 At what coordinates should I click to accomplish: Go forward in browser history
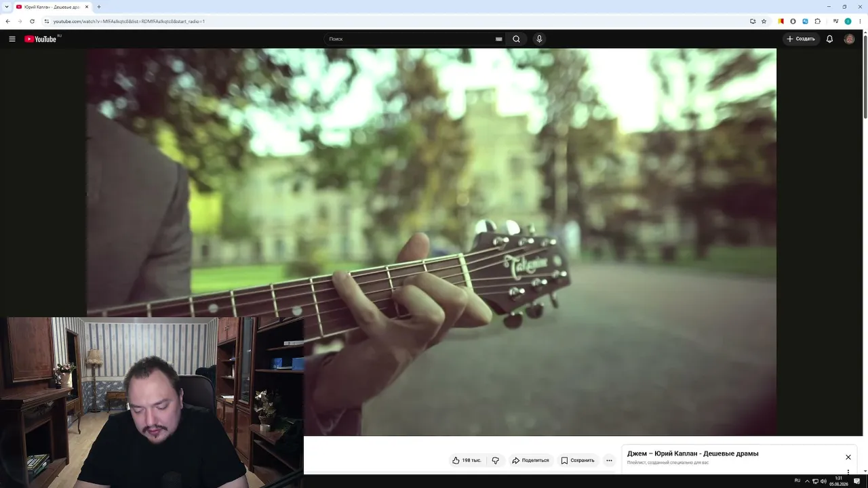(20, 21)
